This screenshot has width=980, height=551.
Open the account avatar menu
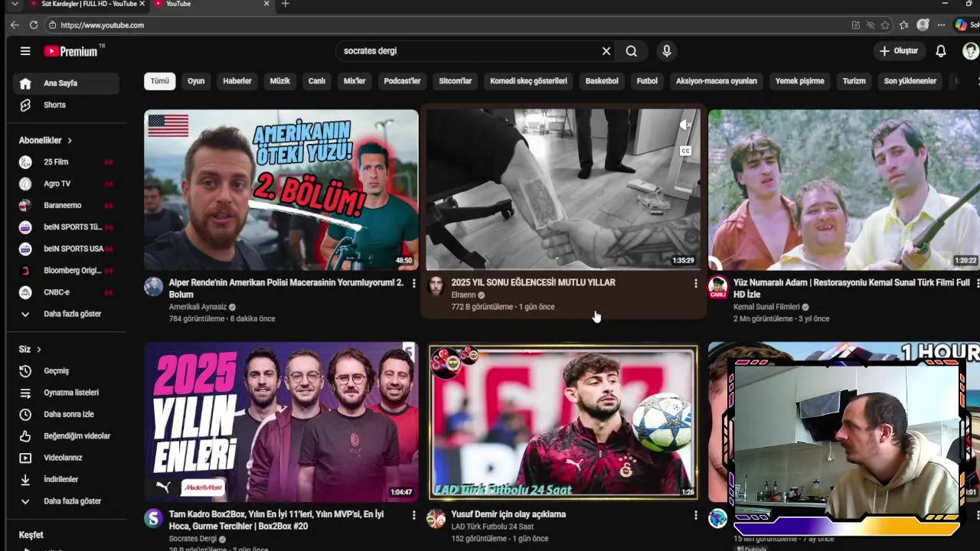970,51
